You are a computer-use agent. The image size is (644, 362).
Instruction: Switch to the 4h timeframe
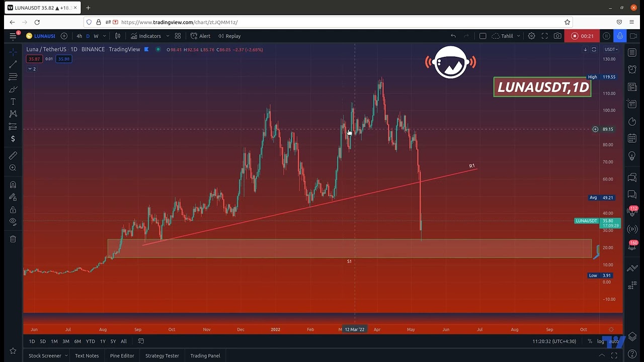pos(79,36)
